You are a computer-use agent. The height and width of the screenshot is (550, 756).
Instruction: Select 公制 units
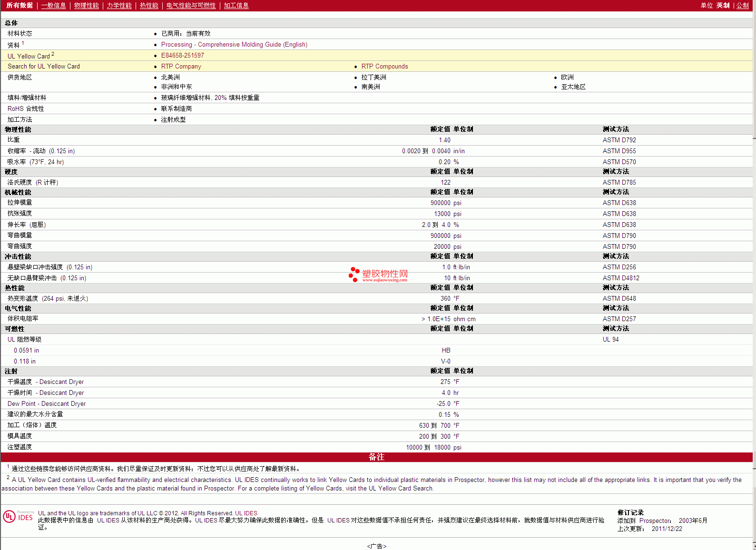742,5
